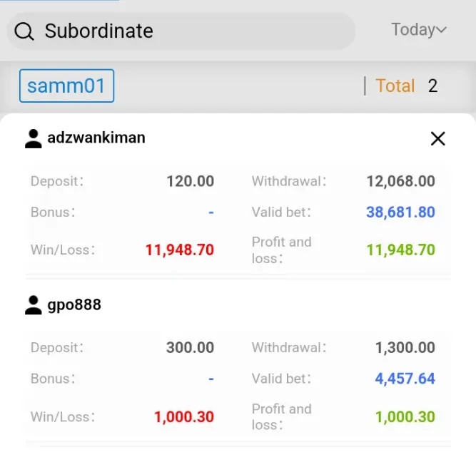Click gpo888's red Win/Loss value 1,000.30
Viewport: 476px width, 452px height.
point(184,417)
